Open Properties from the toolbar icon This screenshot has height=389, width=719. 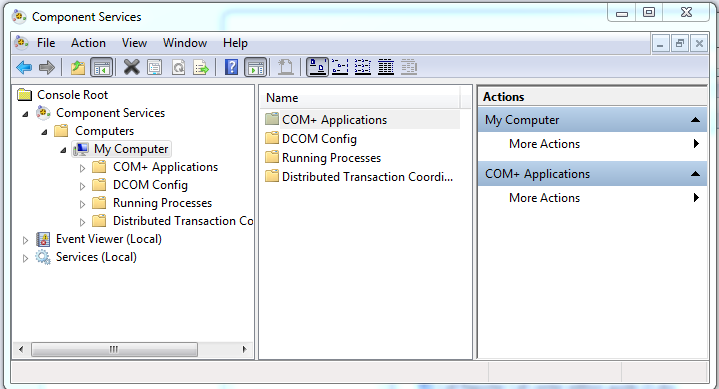coord(155,67)
